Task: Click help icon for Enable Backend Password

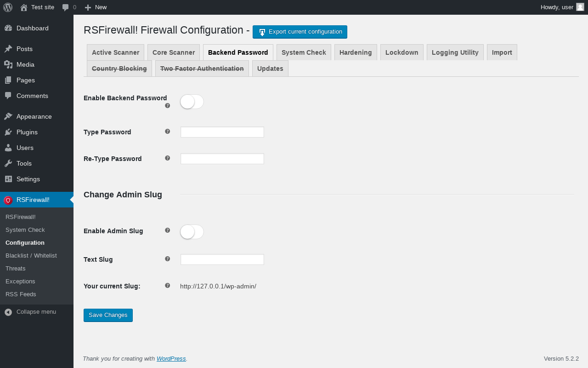Action: tap(168, 105)
